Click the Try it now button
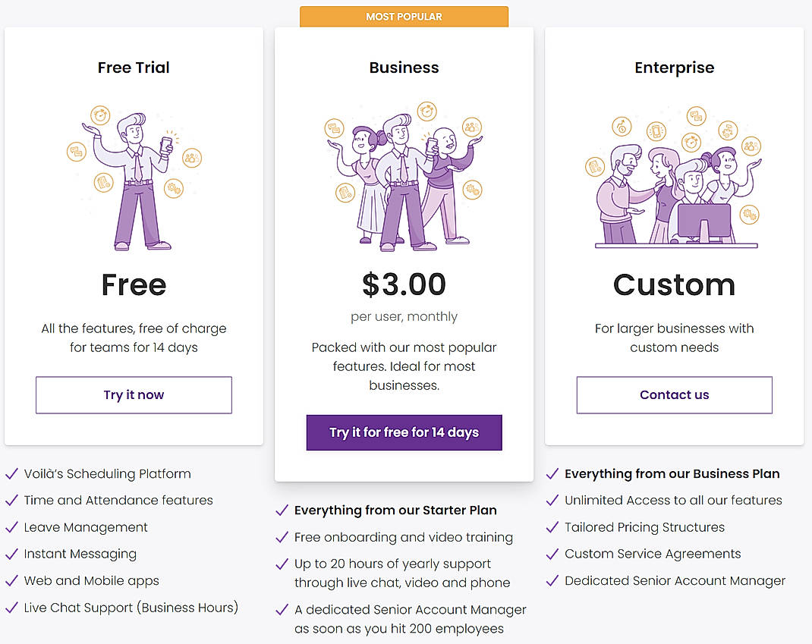 pyautogui.click(x=134, y=394)
